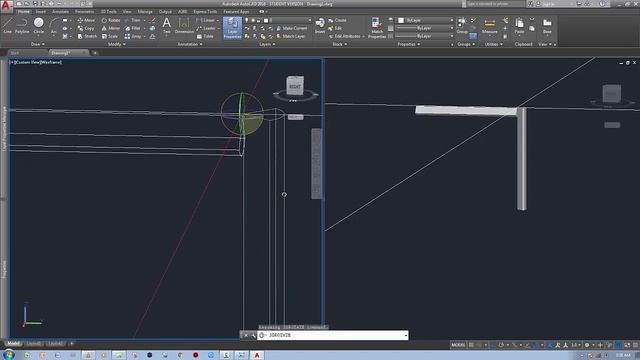
Task: Open the ByLayer linetype dropdown
Action: (x=425, y=36)
